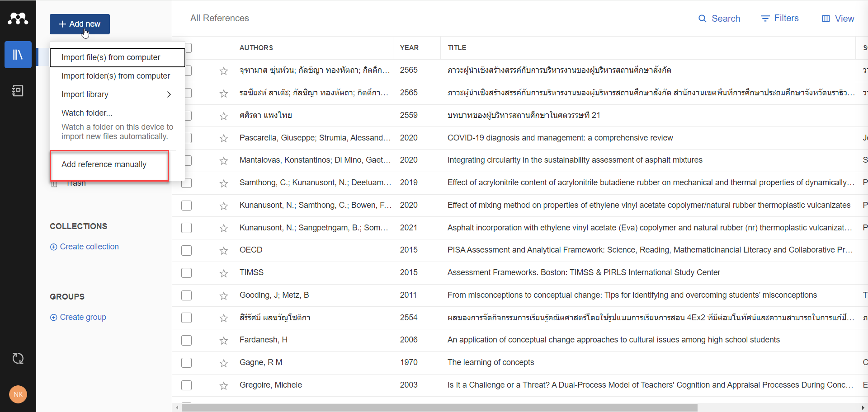
Task: Click the sync refresh icon
Action: 18,359
